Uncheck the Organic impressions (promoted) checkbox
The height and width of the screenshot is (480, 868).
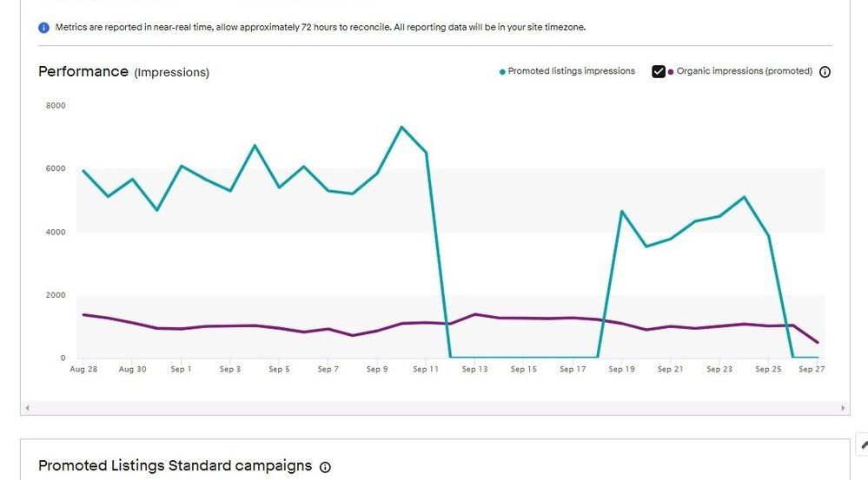(x=659, y=72)
